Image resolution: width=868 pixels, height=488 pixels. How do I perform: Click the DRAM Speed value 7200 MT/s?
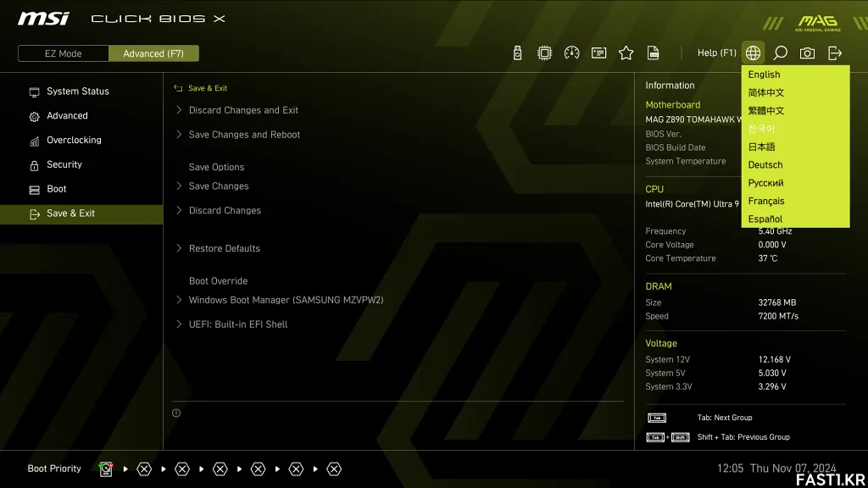[x=778, y=317]
